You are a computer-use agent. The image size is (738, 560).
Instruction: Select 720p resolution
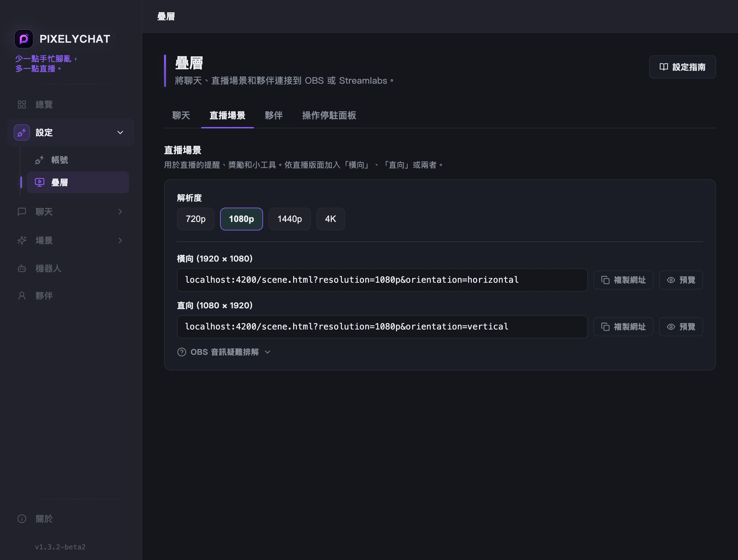pyautogui.click(x=196, y=219)
